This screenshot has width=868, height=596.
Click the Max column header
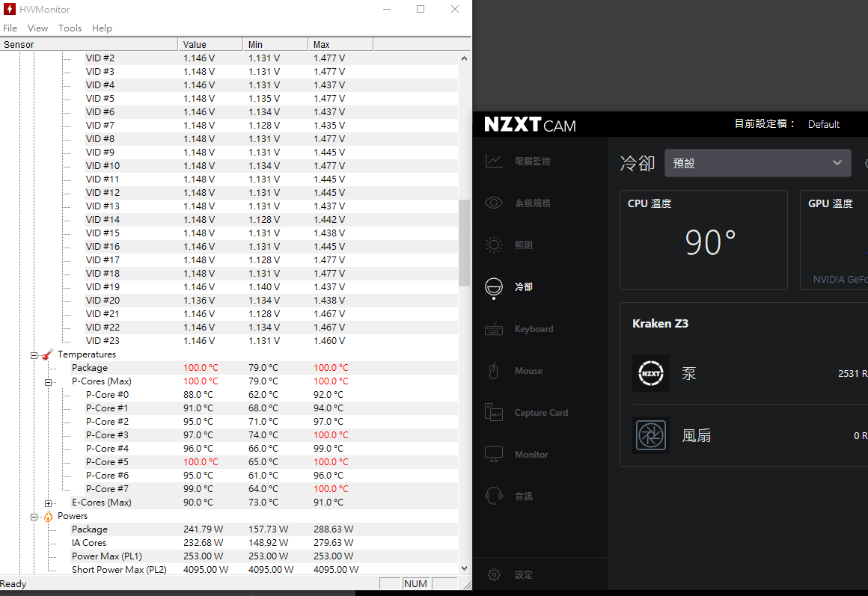point(340,45)
